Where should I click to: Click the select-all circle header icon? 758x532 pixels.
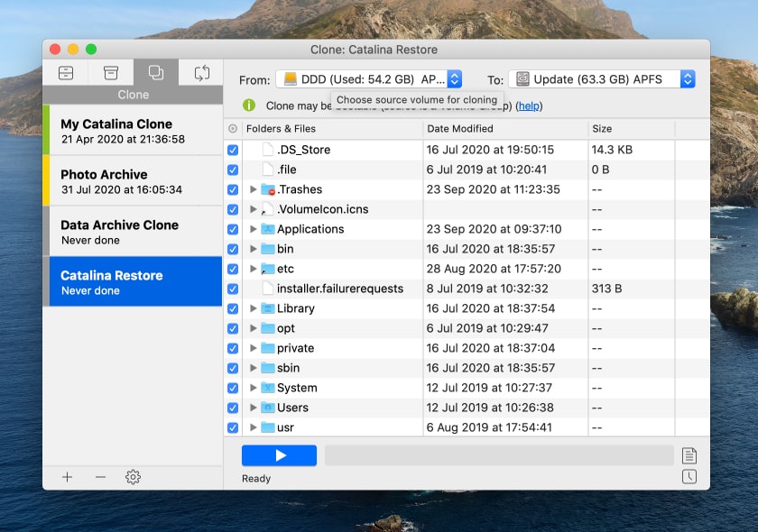point(233,129)
